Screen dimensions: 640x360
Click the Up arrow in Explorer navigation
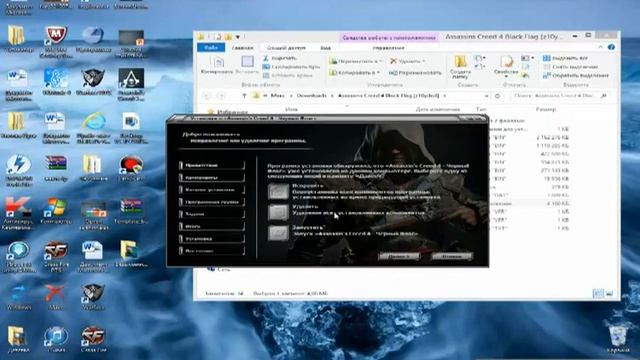pos(244,96)
